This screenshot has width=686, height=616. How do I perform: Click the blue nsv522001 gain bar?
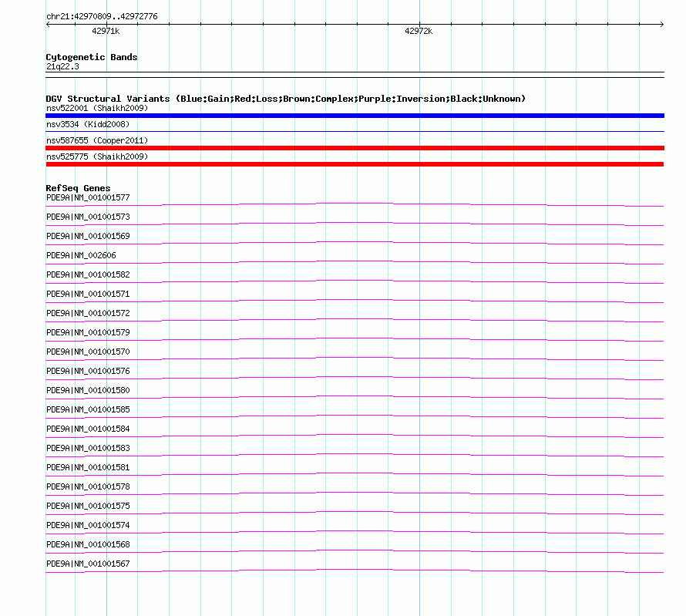[x=355, y=116]
